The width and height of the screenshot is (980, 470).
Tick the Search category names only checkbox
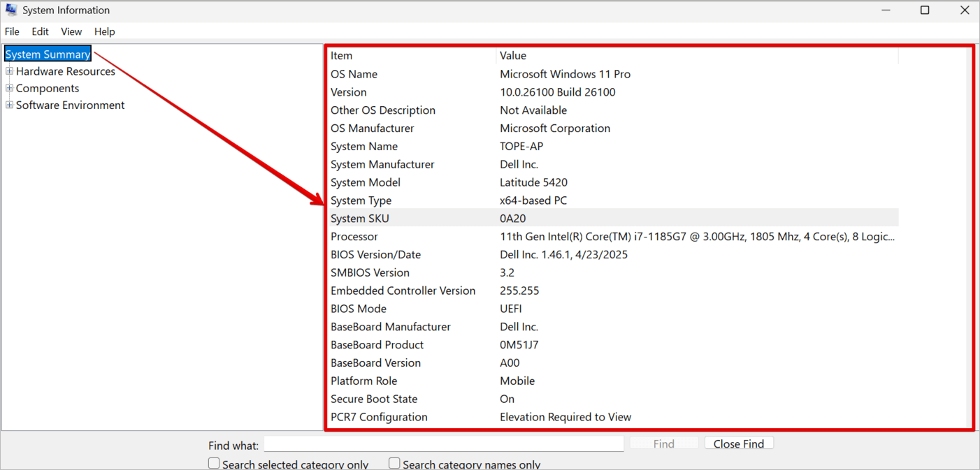tap(394, 463)
